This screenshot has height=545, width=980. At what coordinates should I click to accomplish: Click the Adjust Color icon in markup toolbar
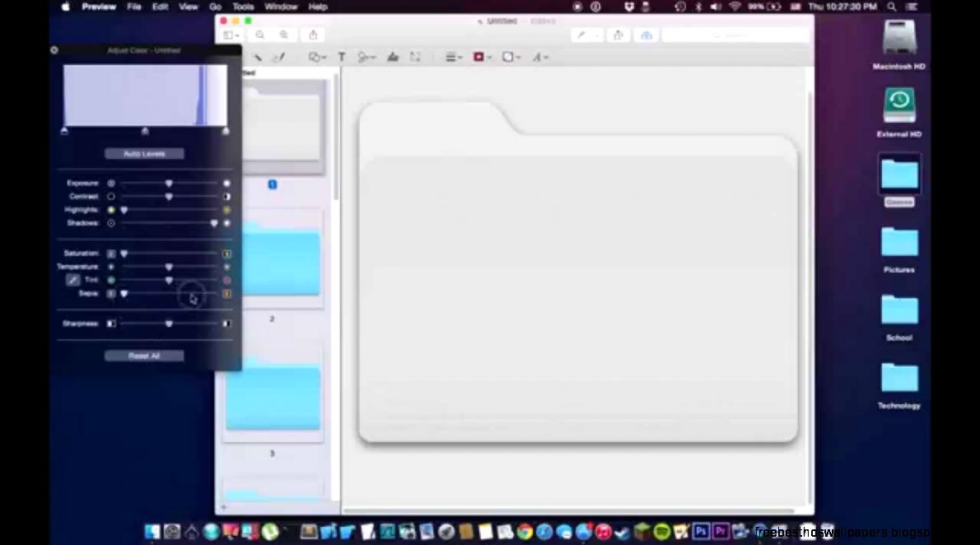(x=394, y=57)
